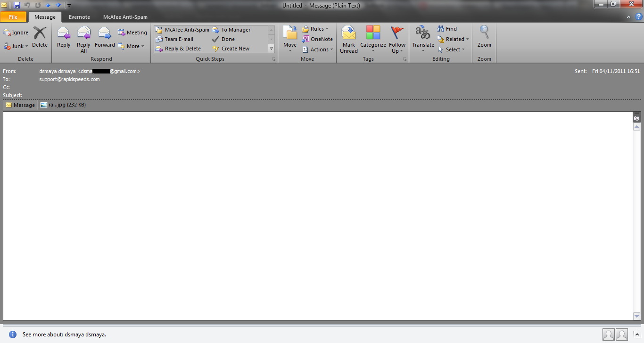Expand the Quick Steps gallery
Image resolution: width=644 pixels, height=343 pixels.
pos(271,49)
